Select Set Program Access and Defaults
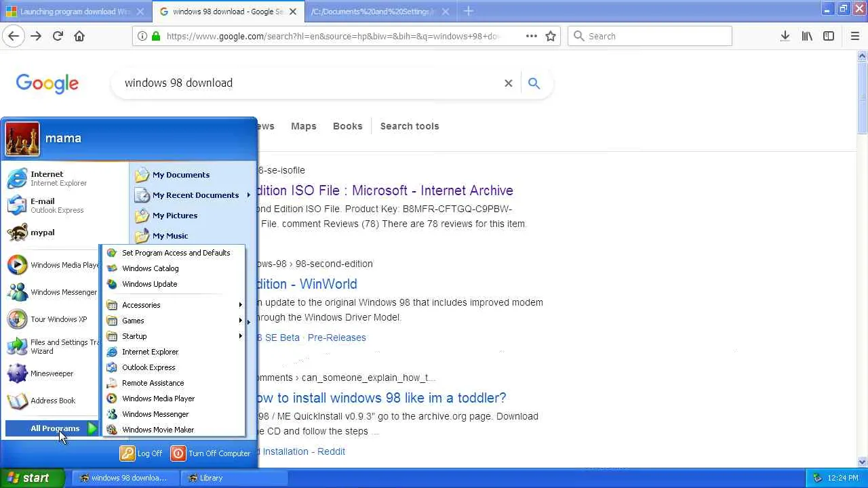 point(174,253)
